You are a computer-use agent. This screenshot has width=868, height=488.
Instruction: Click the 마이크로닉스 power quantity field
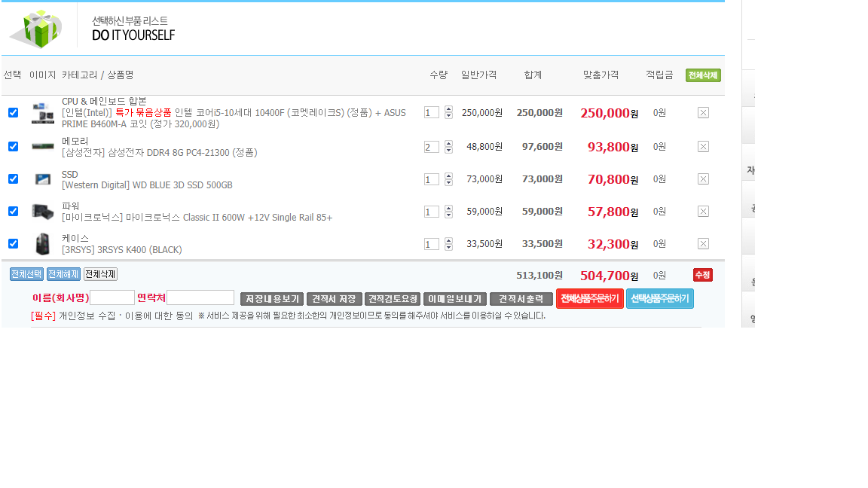tap(431, 212)
